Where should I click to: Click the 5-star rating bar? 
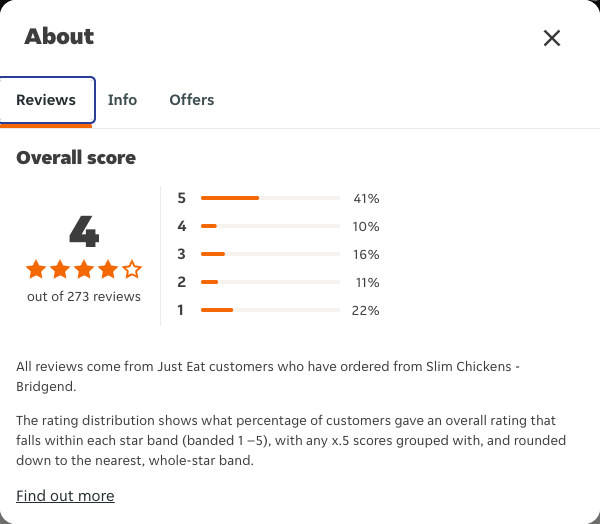tap(270, 198)
